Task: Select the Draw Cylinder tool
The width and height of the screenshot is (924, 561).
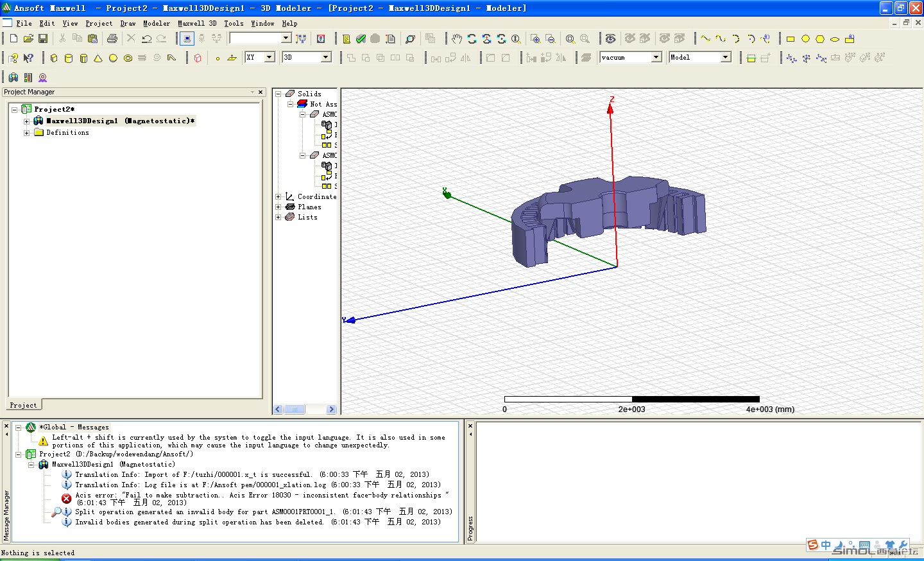Action: (69, 58)
